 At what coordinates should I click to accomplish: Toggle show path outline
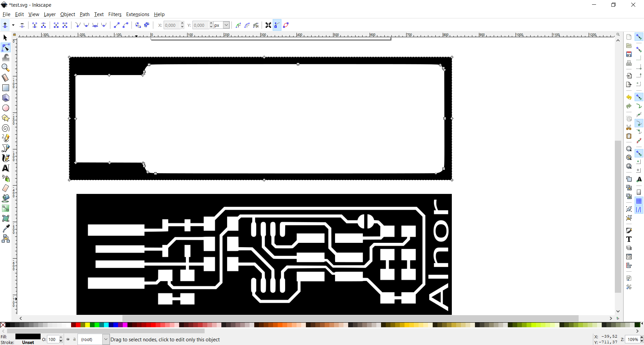(286, 25)
